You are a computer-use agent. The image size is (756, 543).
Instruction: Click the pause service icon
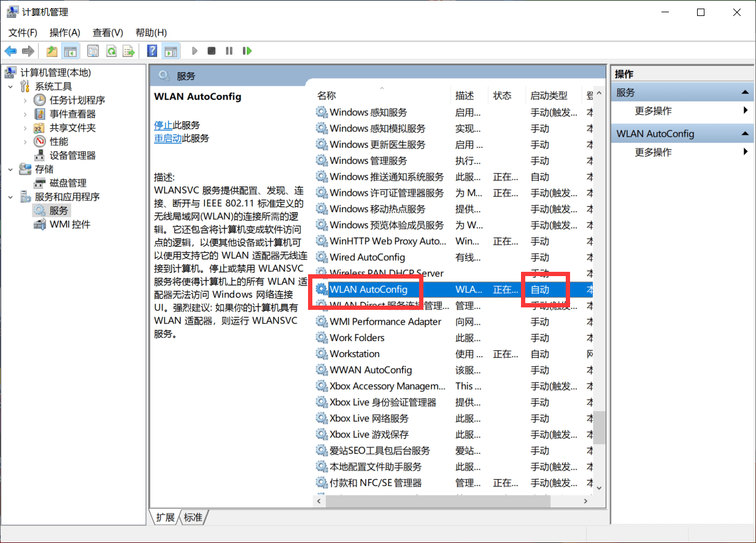tap(228, 50)
